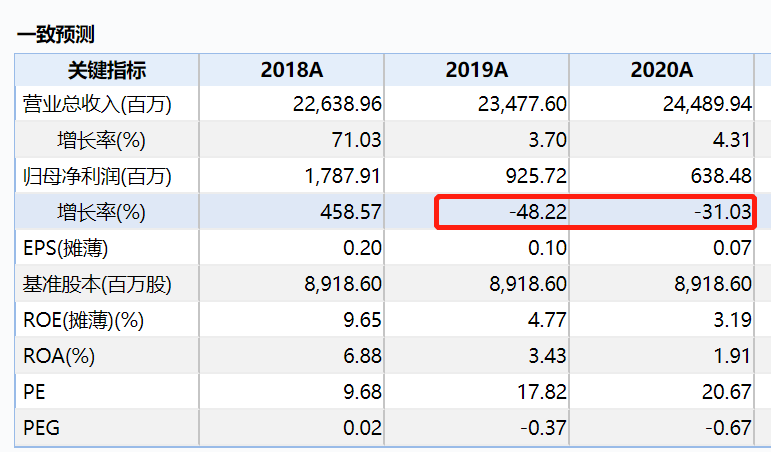
Task: Select the -31.03 growth rate cell
Action: (x=722, y=212)
